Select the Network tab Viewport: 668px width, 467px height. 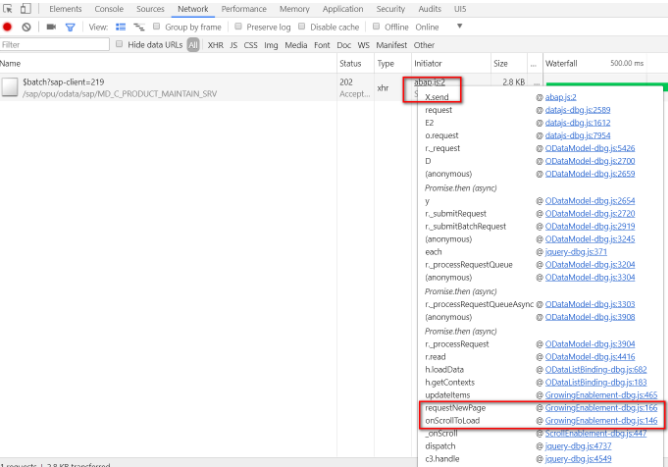(193, 9)
